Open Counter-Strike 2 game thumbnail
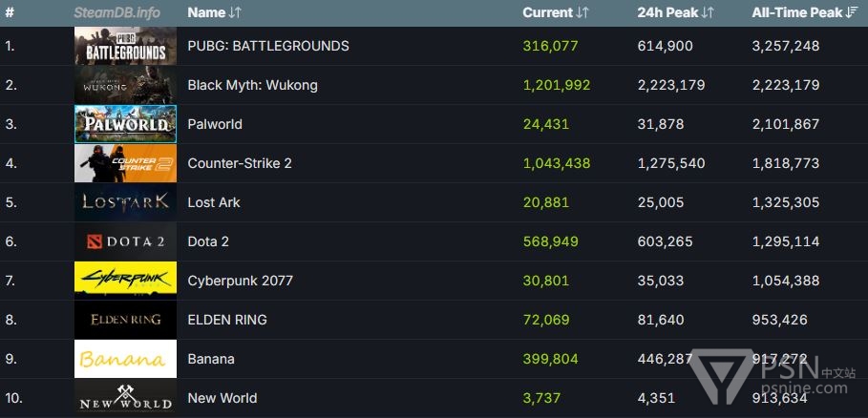This screenshot has width=868, height=418. coord(126,163)
